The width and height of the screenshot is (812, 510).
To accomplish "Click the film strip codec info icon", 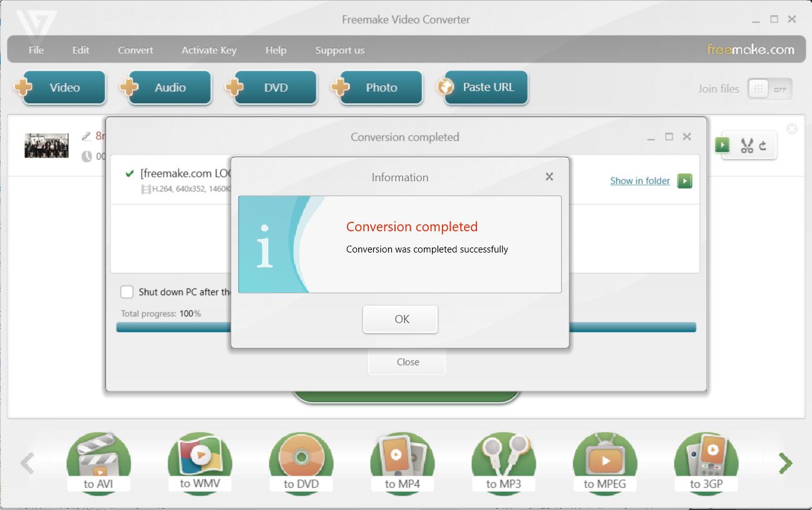I will pyautogui.click(x=146, y=188).
